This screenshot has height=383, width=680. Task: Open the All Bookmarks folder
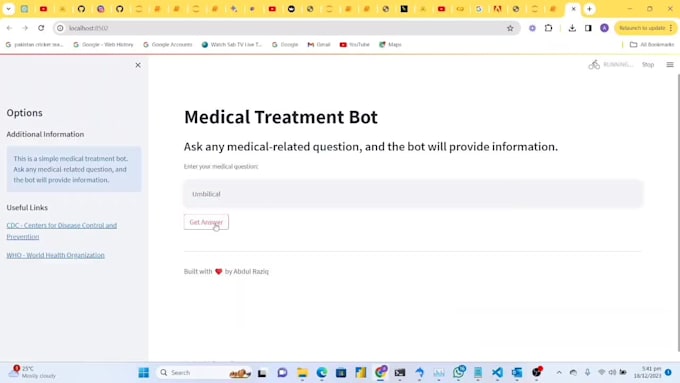click(652, 44)
